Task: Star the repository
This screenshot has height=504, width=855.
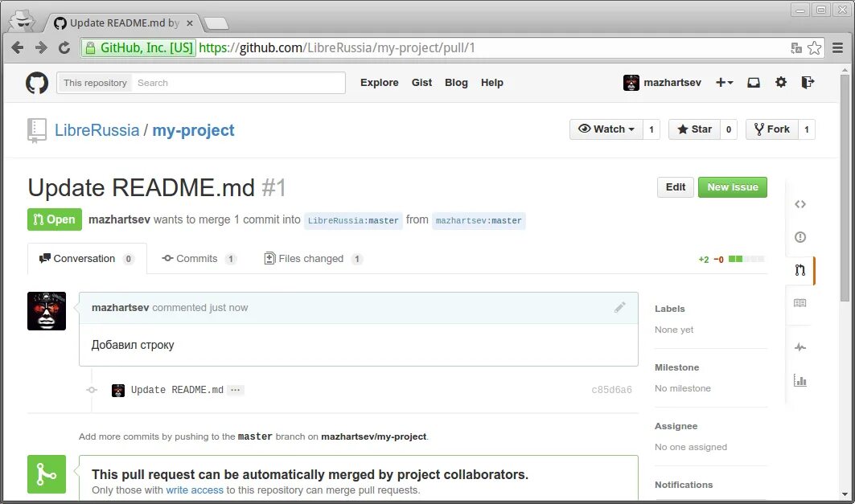Action: tap(694, 129)
